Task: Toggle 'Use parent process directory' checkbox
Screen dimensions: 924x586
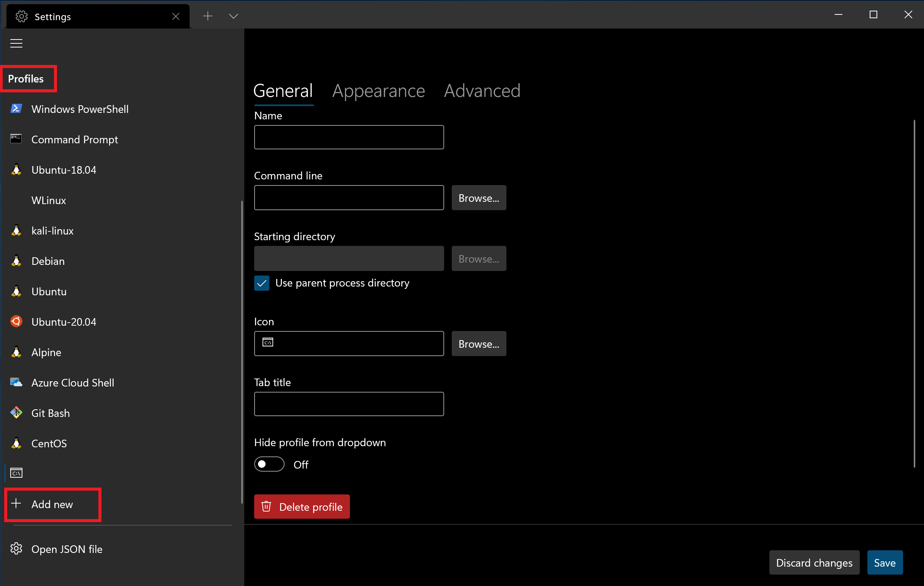Action: coord(262,282)
